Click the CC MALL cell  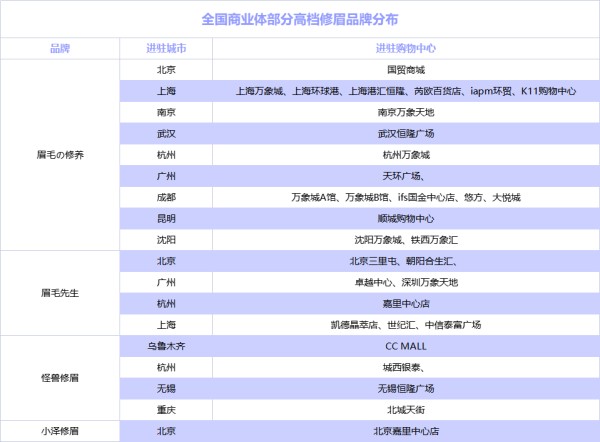click(x=406, y=346)
